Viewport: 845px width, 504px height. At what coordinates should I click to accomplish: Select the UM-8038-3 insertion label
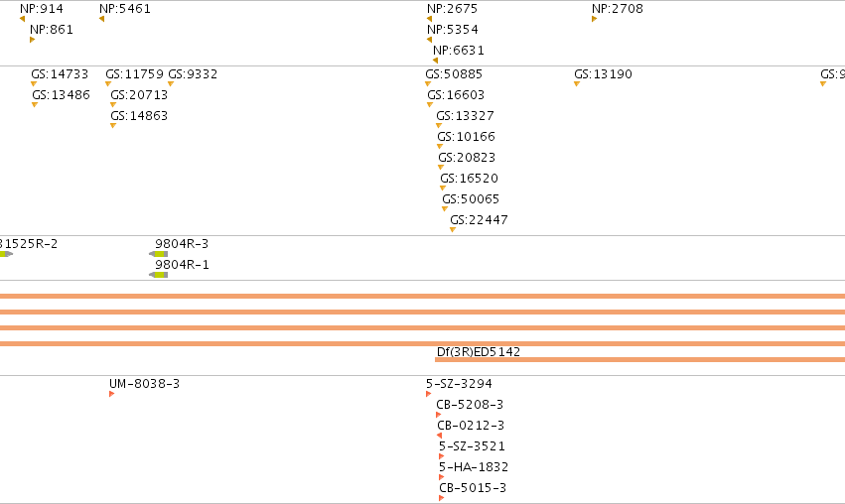coord(144,384)
